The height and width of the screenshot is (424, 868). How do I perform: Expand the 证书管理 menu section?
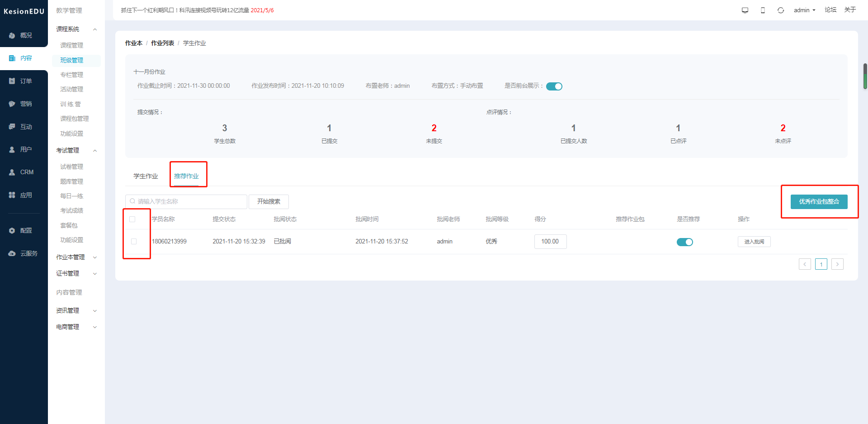pos(95,274)
